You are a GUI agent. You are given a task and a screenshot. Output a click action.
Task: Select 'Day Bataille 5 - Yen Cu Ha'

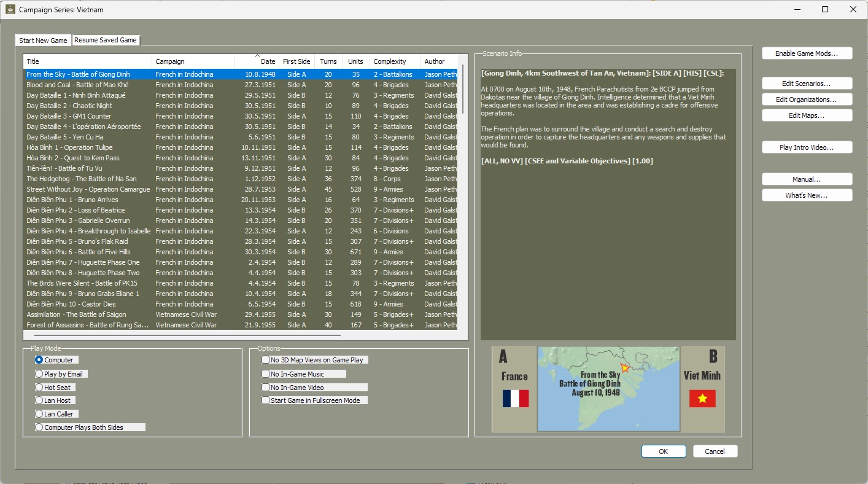point(241,137)
